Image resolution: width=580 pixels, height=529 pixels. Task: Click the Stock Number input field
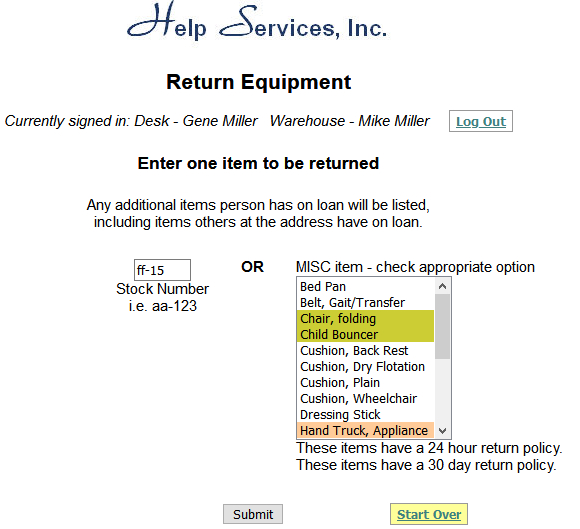(162, 270)
